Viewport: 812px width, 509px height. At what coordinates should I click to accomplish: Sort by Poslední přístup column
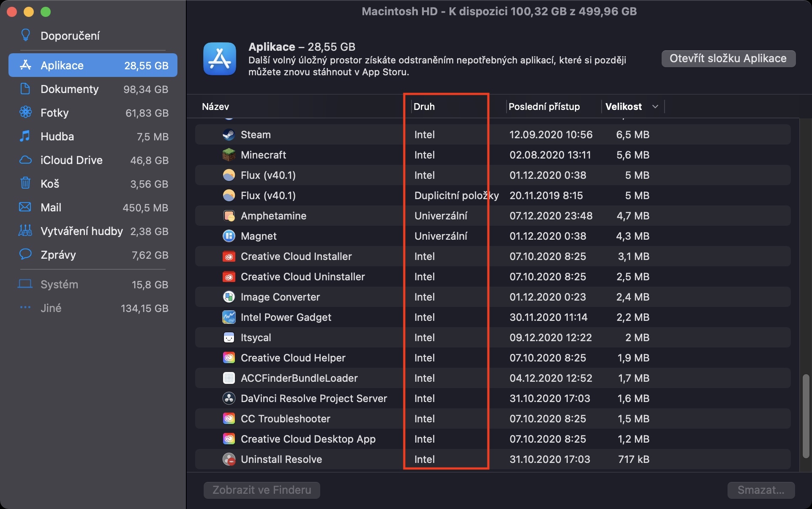(x=544, y=107)
